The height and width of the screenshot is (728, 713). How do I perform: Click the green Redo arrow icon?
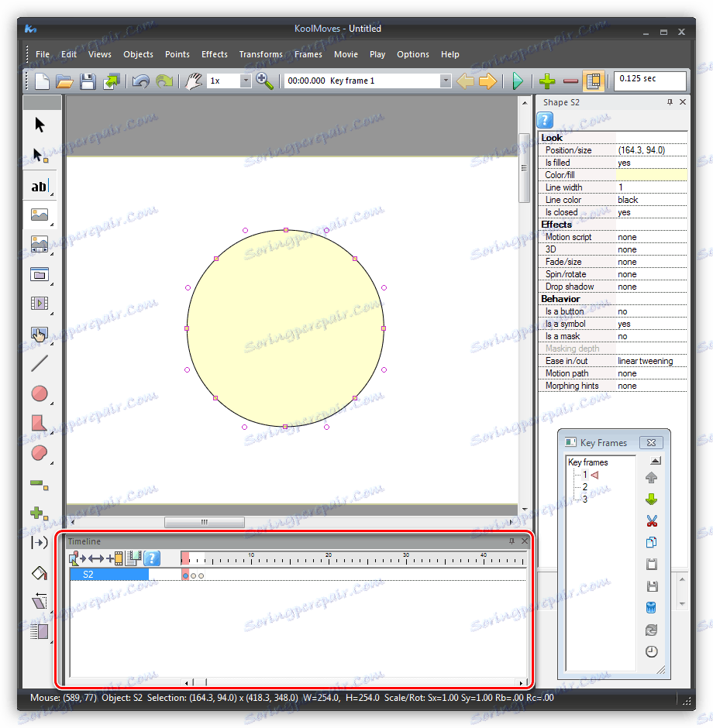(164, 81)
